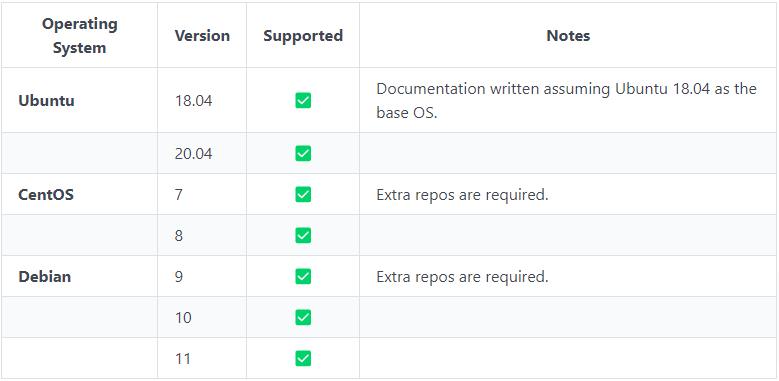Select the Supported column header
Screen dimensions: 779x381
pos(303,36)
